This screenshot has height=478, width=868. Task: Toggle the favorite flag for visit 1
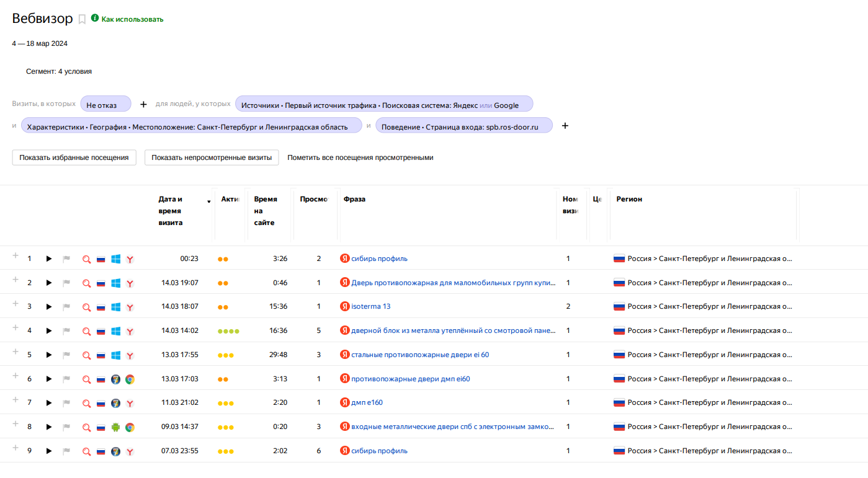click(66, 259)
